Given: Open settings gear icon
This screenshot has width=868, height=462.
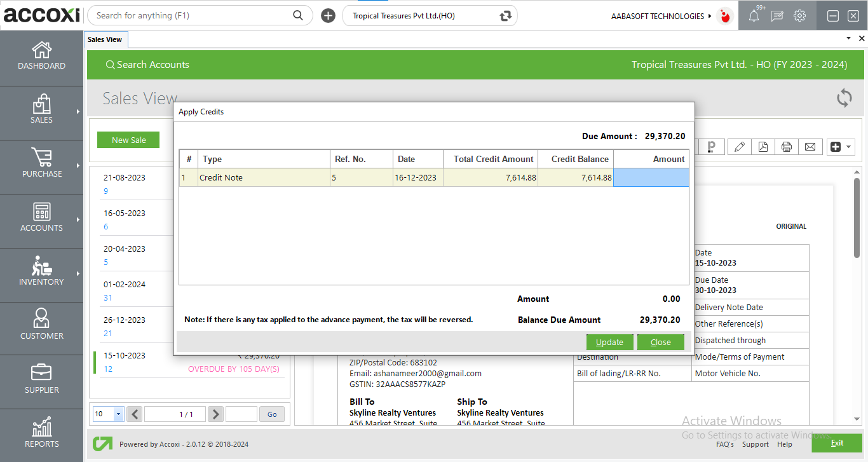Looking at the screenshot, I should click(x=799, y=16).
